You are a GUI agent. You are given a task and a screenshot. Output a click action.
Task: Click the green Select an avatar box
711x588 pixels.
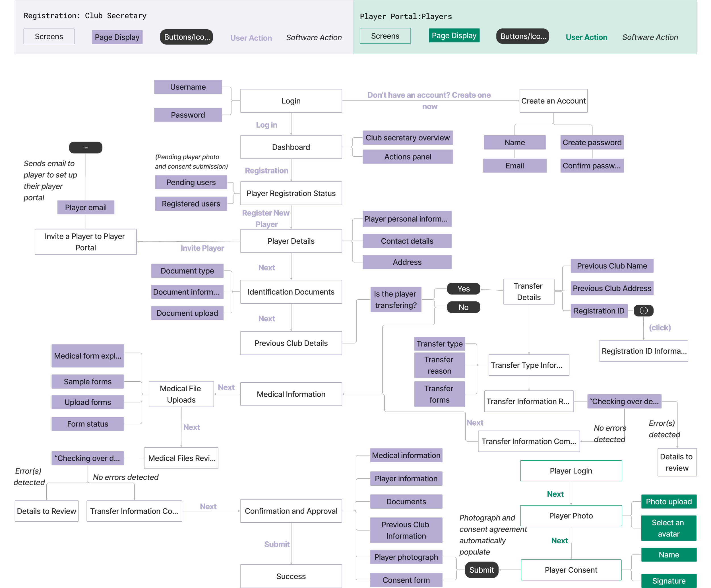click(x=668, y=528)
